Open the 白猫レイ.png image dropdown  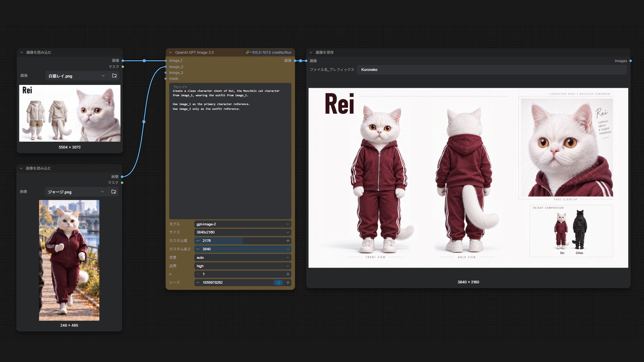76,76
